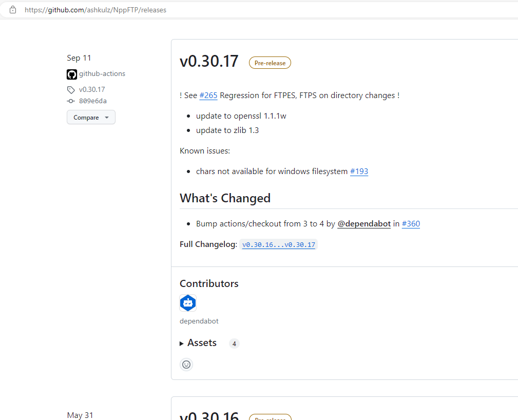Click the site lock icon in address bar
The width and height of the screenshot is (518, 420).
12,10
